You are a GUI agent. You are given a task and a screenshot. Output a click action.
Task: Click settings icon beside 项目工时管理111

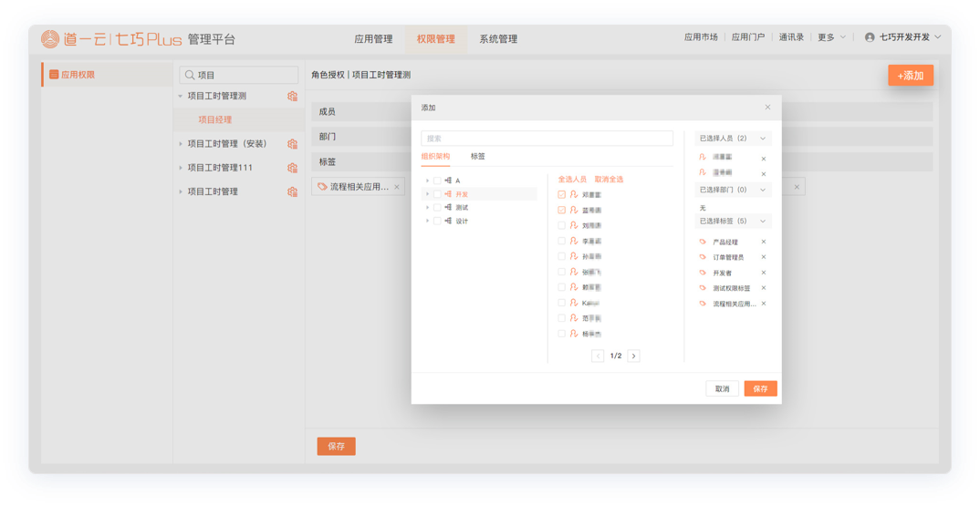(292, 168)
